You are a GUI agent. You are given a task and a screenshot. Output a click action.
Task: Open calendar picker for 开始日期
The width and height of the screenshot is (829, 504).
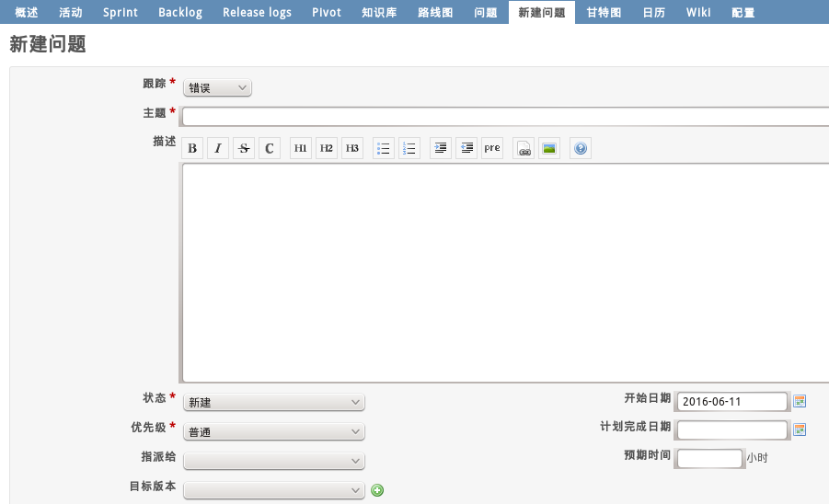(x=800, y=402)
